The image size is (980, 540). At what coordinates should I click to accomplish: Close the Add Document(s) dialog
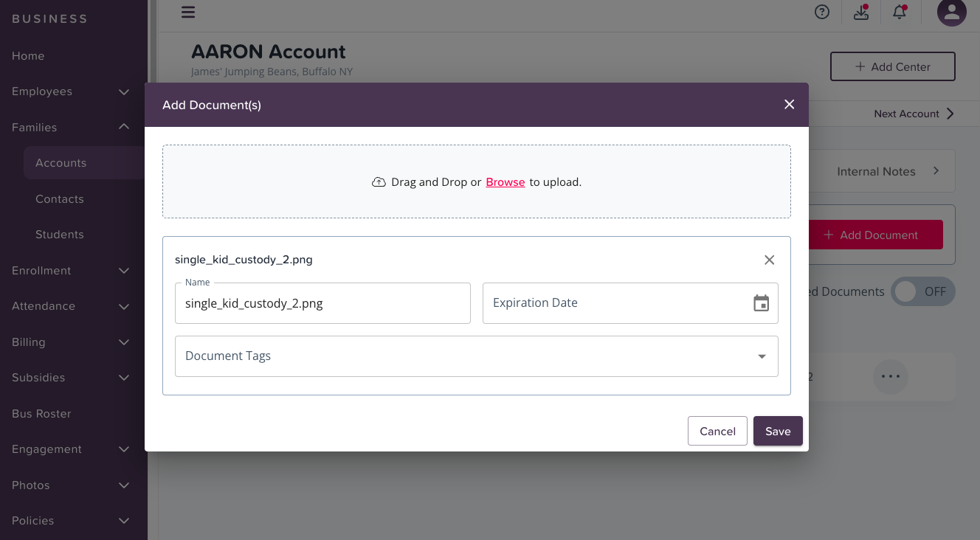click(x=789, y=105)
